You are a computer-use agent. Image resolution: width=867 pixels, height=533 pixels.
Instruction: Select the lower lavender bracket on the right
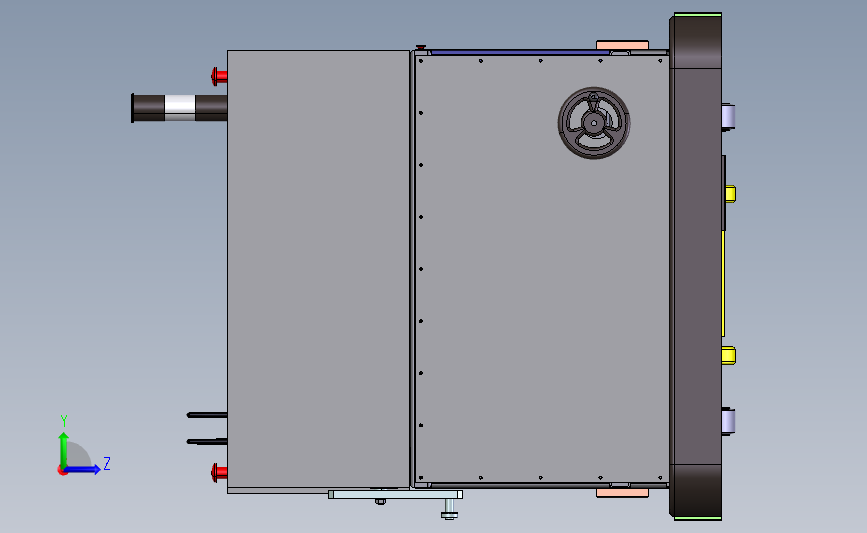pyautogui.click(x=728, y=422)
